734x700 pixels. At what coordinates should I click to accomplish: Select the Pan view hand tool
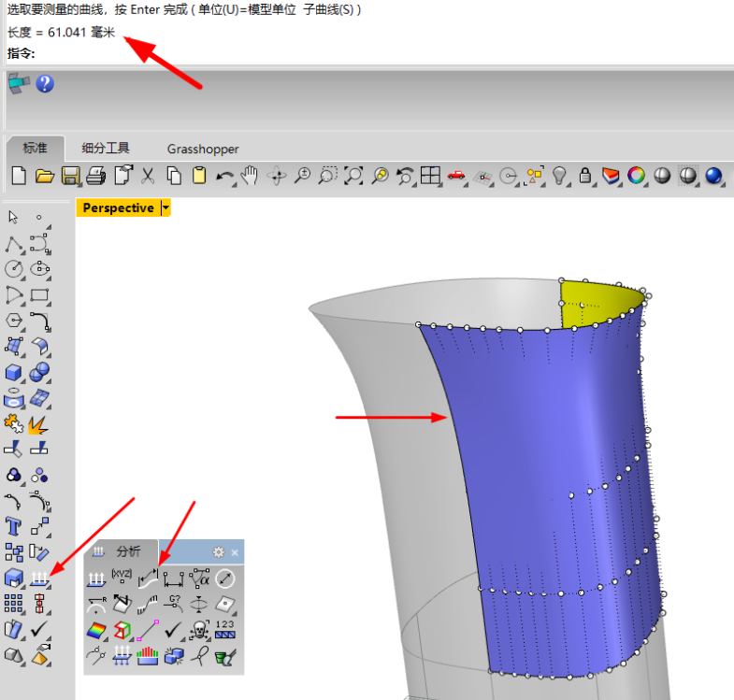click(250, 175)
